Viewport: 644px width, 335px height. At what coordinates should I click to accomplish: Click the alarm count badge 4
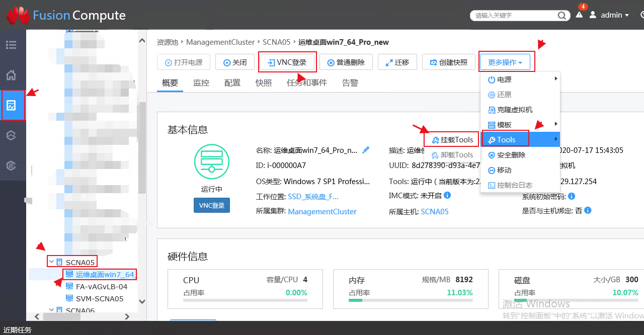pyautogui.click(x=583, y=7)
